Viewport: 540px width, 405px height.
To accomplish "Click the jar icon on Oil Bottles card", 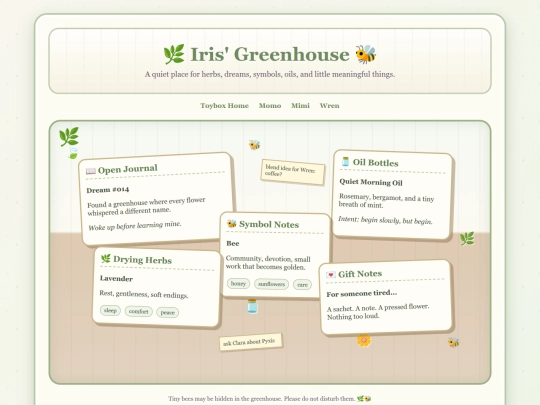I will [345, 162].
